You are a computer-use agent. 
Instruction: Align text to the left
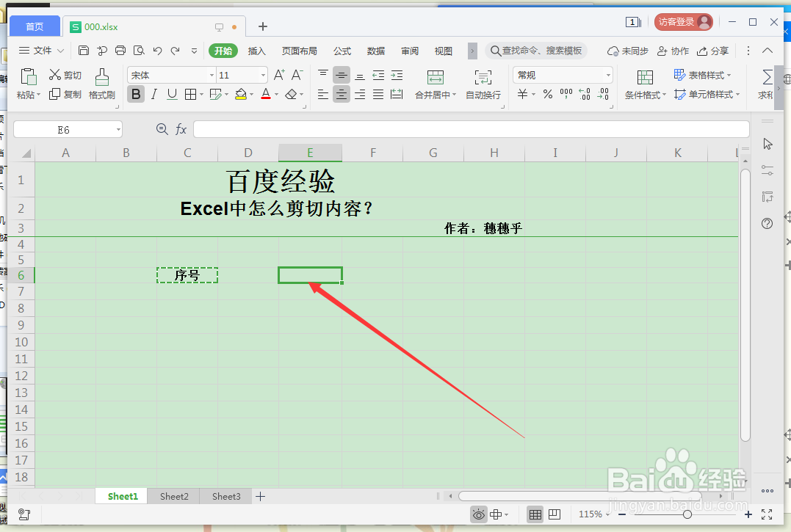pyautogui.click(x=323, y=94)
